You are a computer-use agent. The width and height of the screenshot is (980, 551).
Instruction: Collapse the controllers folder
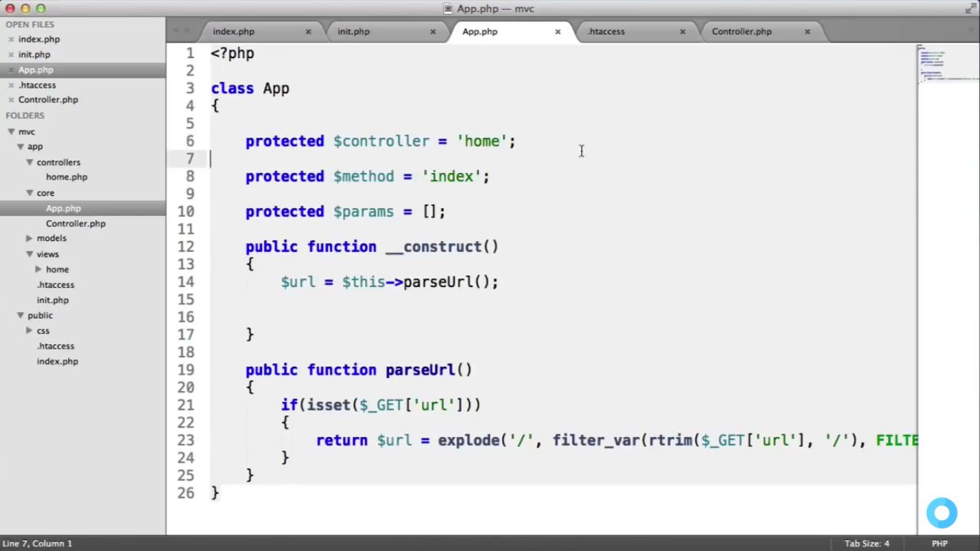click(x=30, y=163)
